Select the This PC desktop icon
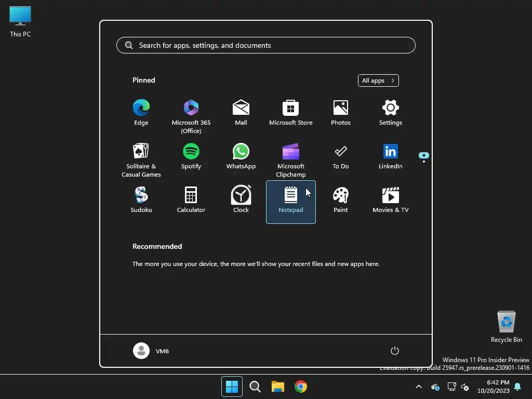532x399 pixels. tap(20, 21)
